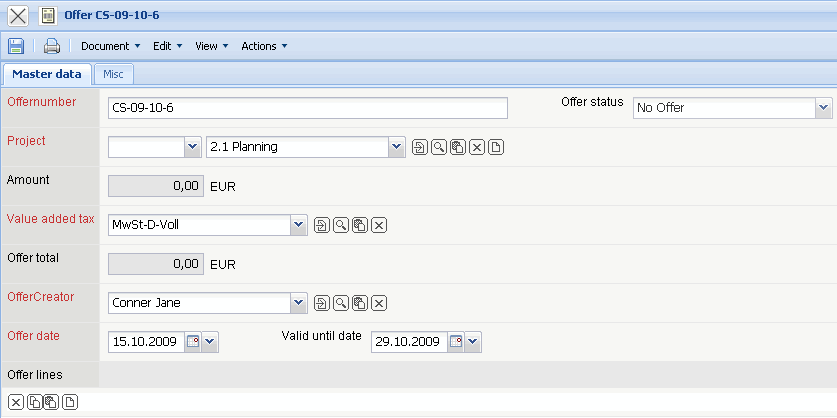Screen dimensions: 837x418
Task: Open the MwSt-D-Voll tax dropdown
Action: coord(298,225)
